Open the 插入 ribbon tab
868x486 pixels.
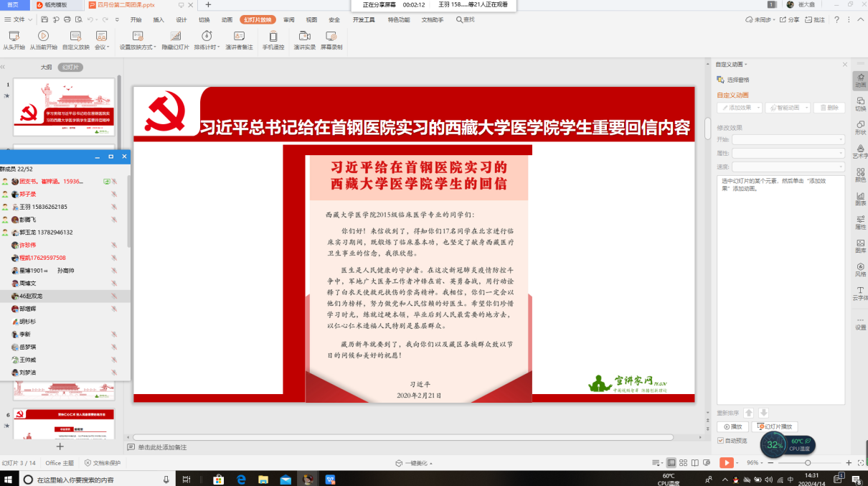point(159,19)
